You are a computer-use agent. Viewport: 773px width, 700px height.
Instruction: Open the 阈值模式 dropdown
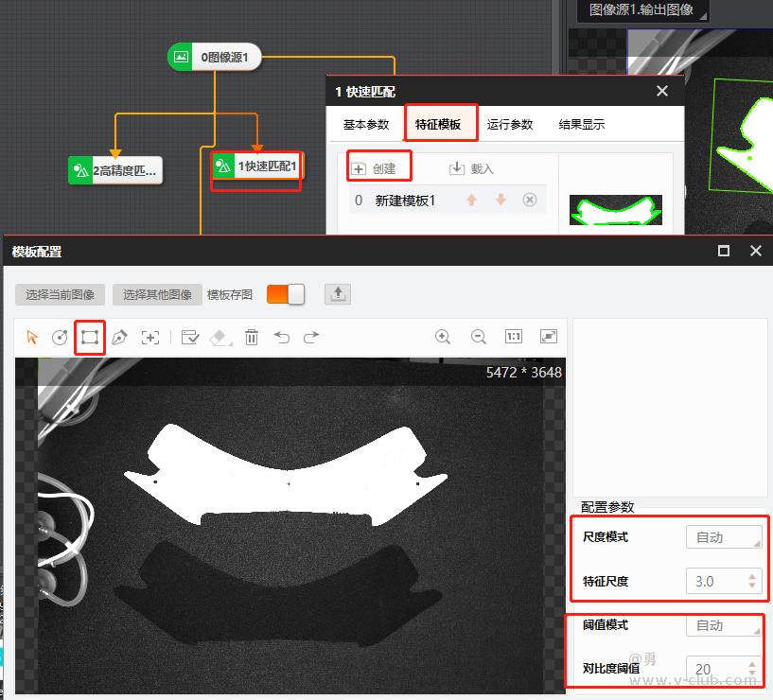click(x=724, y=625)
